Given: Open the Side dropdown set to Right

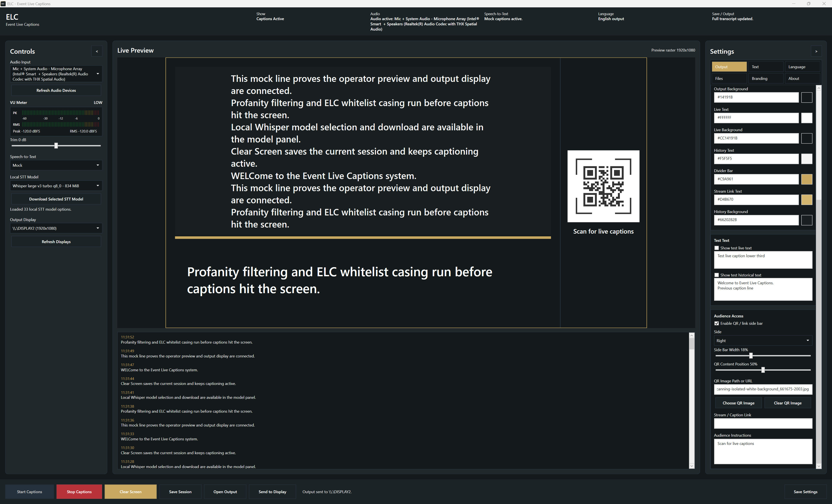Looking at the screenshot, I should pos(763,341).
